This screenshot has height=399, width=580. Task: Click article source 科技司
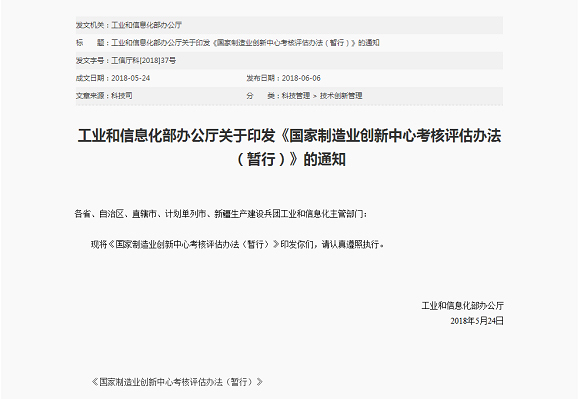tap(122, 96)
